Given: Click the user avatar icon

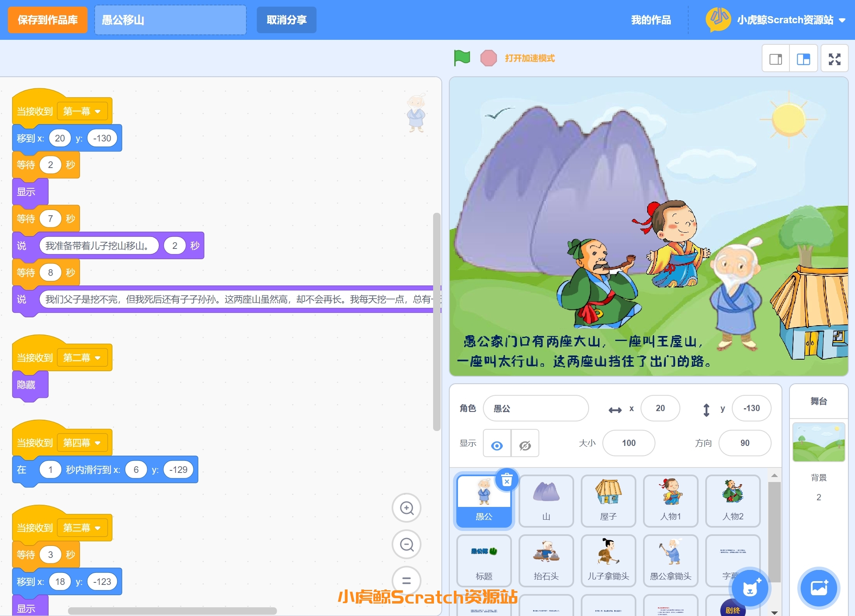Looking at the screenshot, I should tap(718, 19).
